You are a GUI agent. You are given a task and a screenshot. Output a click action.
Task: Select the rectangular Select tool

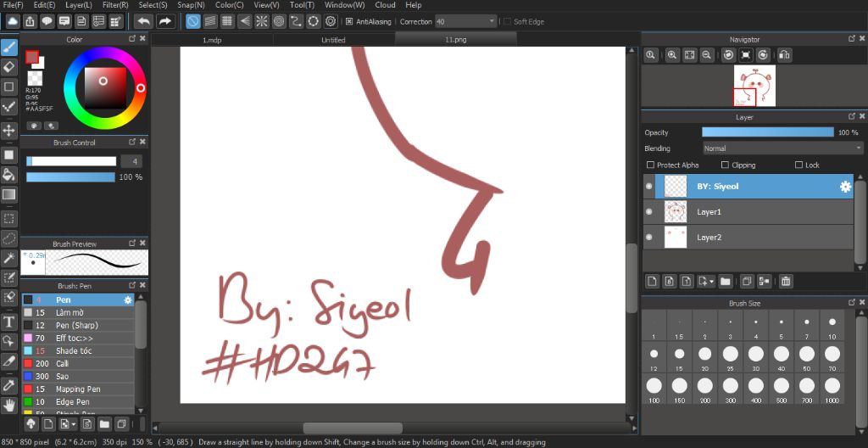point(8,218)
